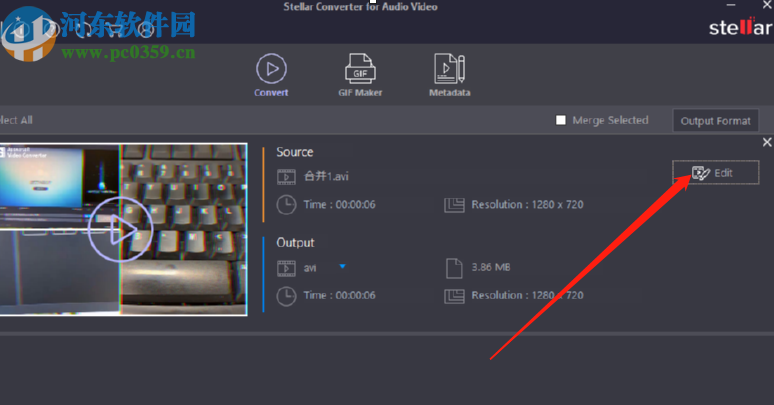Click the help question mark icon
The image size is (774, 405).
pyautogui.click(x=51, y=30)
